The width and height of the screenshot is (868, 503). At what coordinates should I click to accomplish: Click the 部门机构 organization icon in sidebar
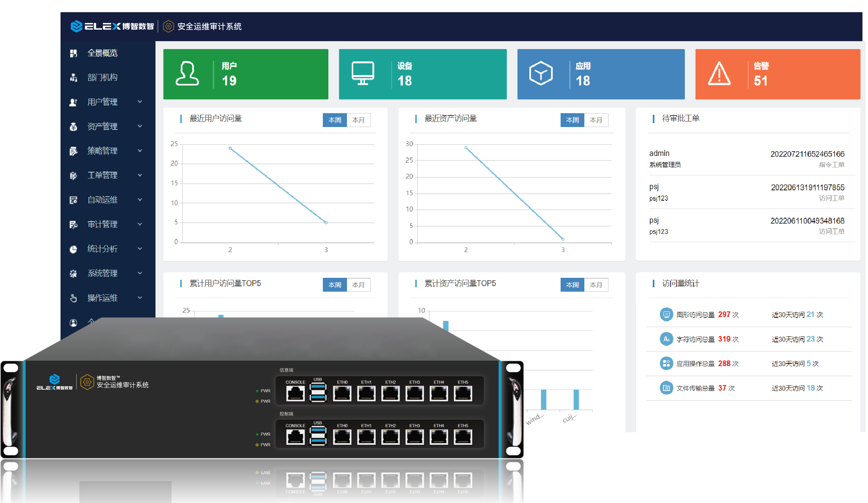73,78
